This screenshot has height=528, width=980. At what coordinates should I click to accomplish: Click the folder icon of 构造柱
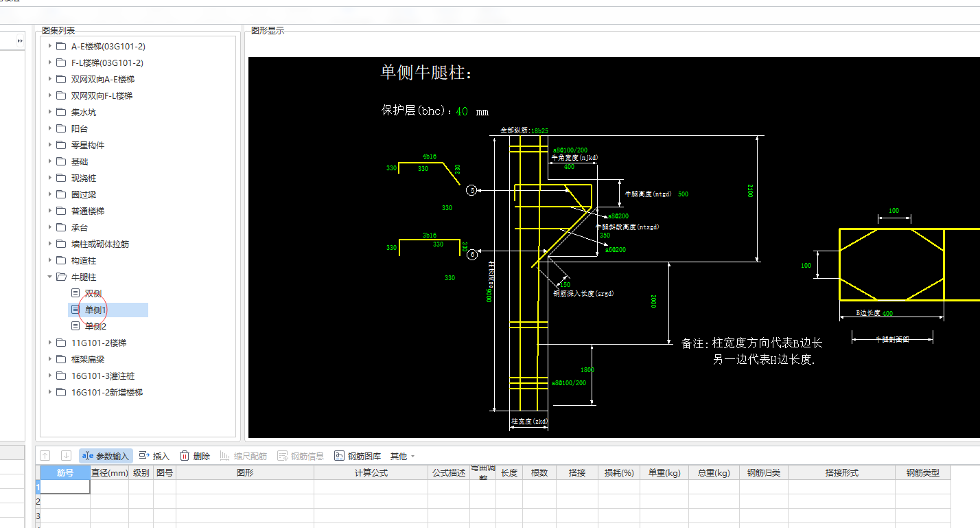(x=61, y=260)
